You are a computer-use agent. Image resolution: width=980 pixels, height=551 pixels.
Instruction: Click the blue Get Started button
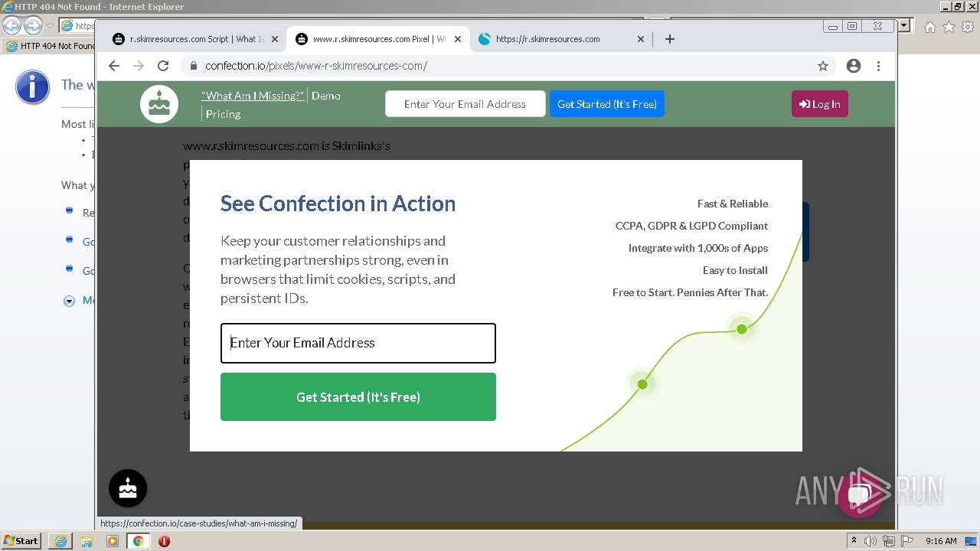click(607, 104)
